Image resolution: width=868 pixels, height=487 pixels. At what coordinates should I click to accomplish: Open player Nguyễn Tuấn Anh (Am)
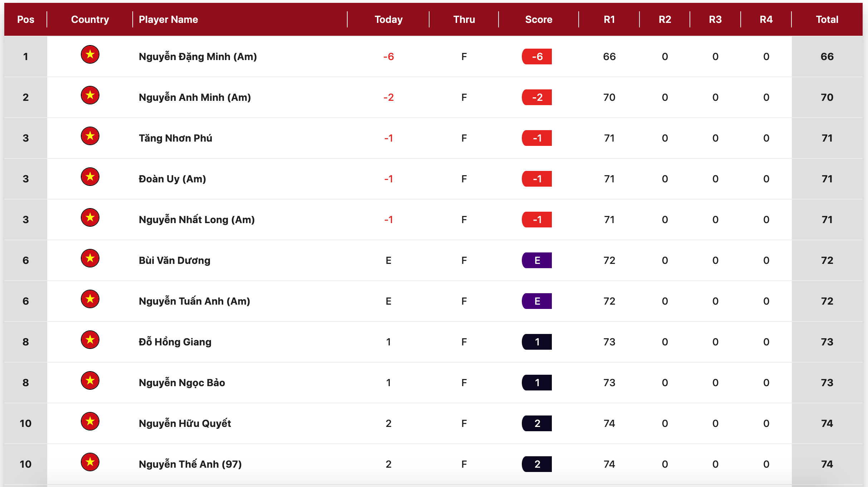[x=194, y=301]
